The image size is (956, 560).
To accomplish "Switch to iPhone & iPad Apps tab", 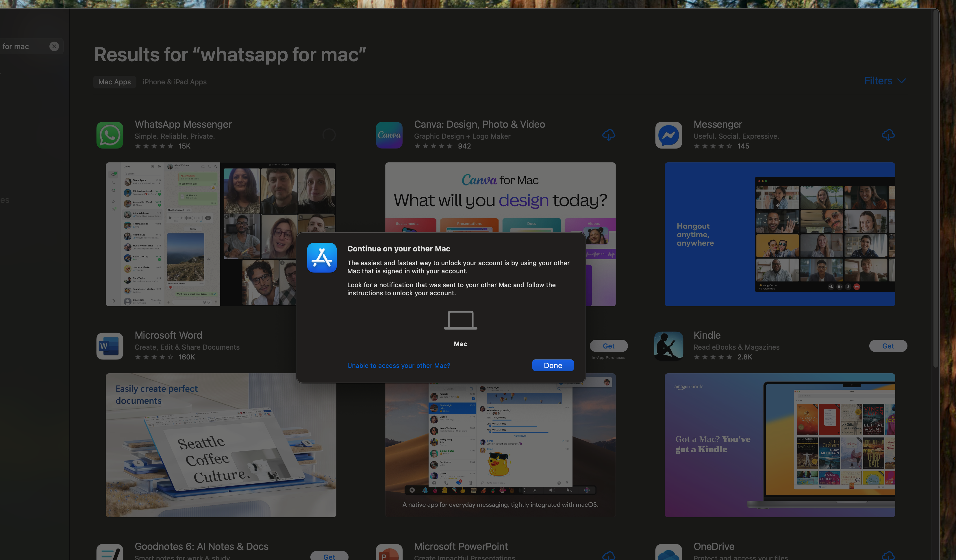I will pos(175,82).
